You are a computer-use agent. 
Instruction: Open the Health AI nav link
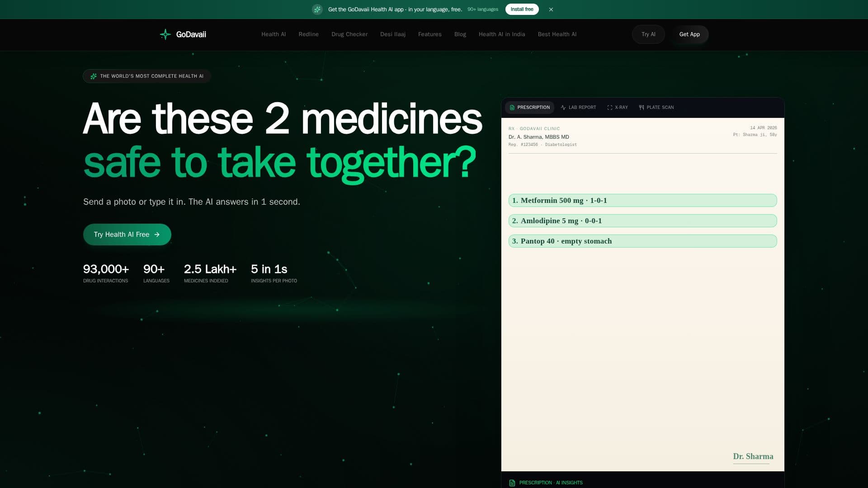tap(274, 34)
